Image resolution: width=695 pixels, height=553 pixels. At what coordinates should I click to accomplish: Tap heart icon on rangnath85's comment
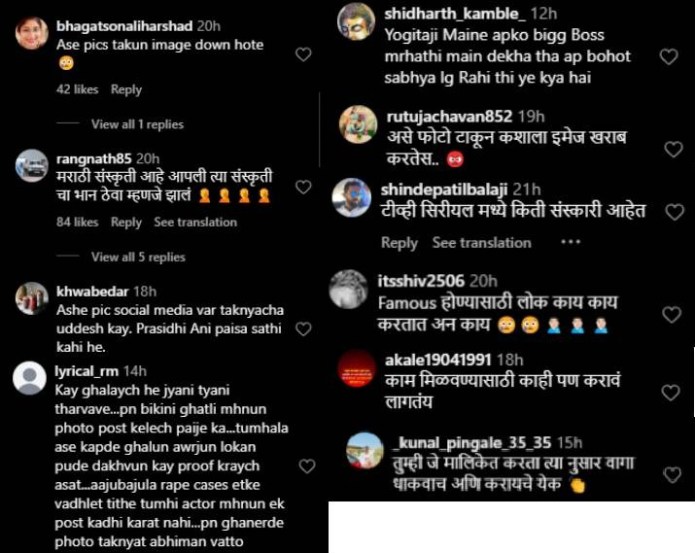pyautogui.click(x=303, y=187)
